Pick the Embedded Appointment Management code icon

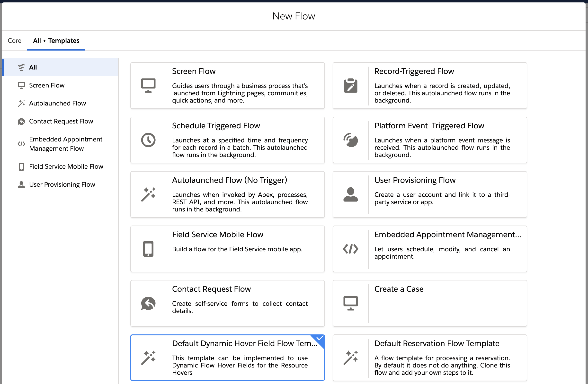coord(350,249)
